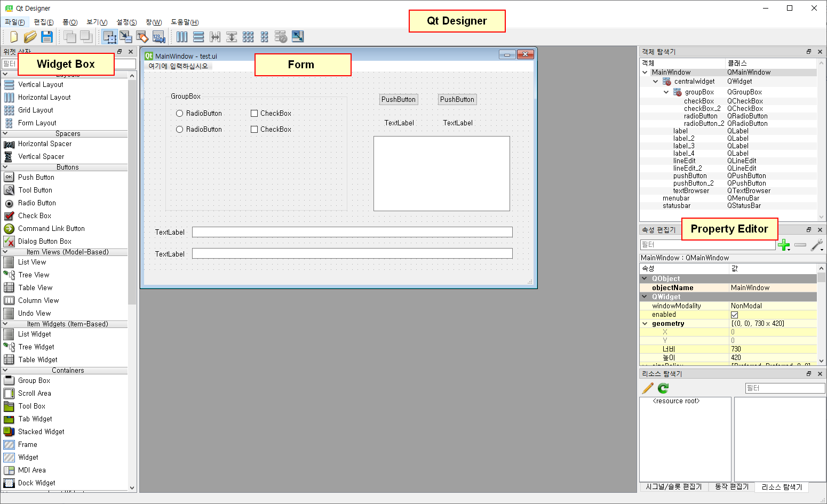Apply Lay Out in a Grid icon

248,37
